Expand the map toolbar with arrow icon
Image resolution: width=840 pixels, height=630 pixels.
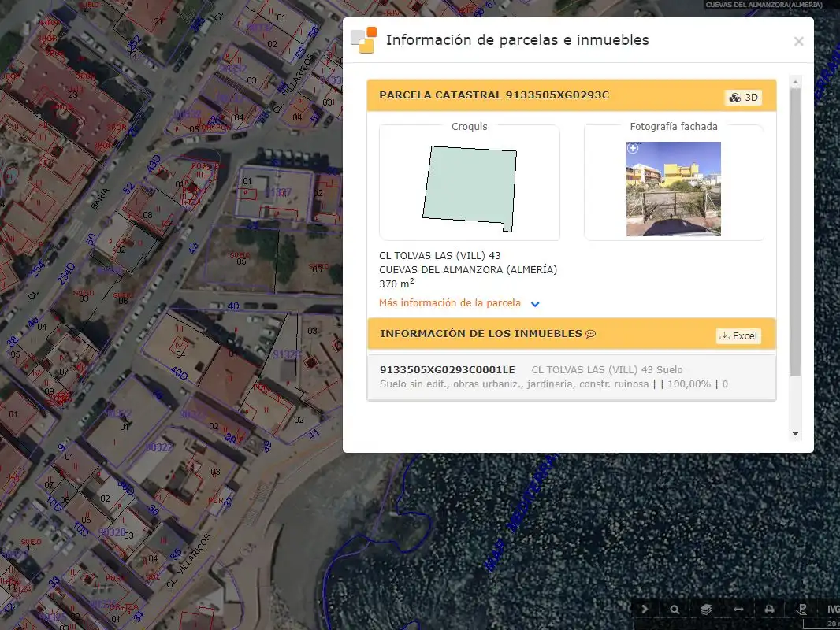click(x=645, y=609)
